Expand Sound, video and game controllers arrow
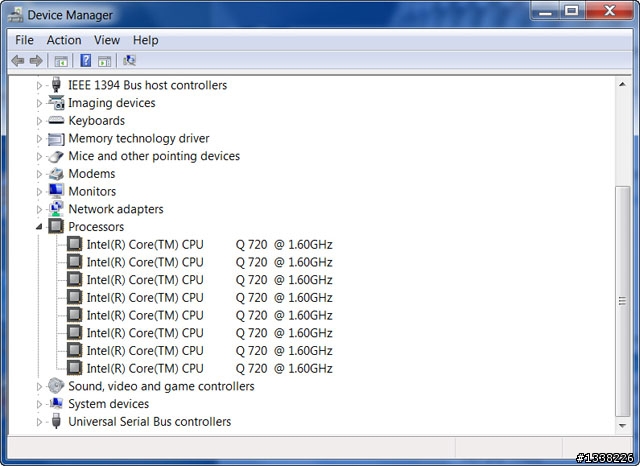640x466 pixels. pos(39,386)
